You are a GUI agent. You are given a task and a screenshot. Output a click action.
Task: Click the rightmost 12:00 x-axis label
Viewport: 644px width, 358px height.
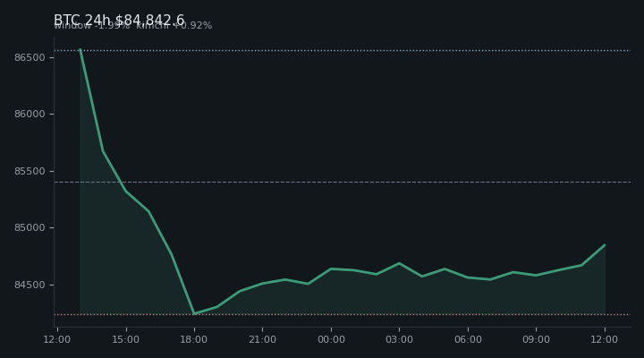[x=605, y=339]
